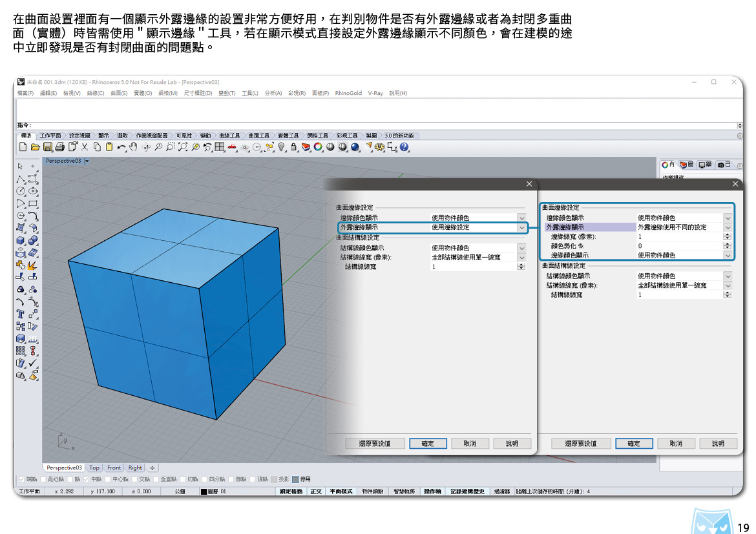Open a file with the folder icon

click(35, 147)
